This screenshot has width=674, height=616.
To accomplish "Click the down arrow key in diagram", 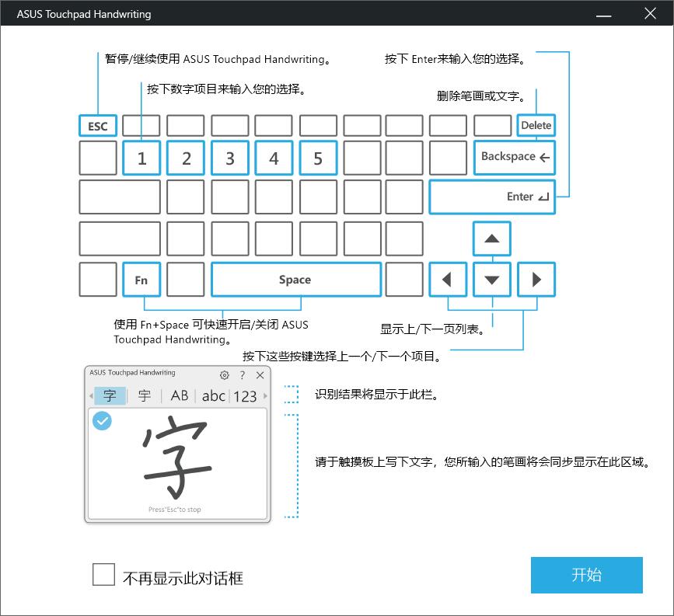I will click(492, 280).
